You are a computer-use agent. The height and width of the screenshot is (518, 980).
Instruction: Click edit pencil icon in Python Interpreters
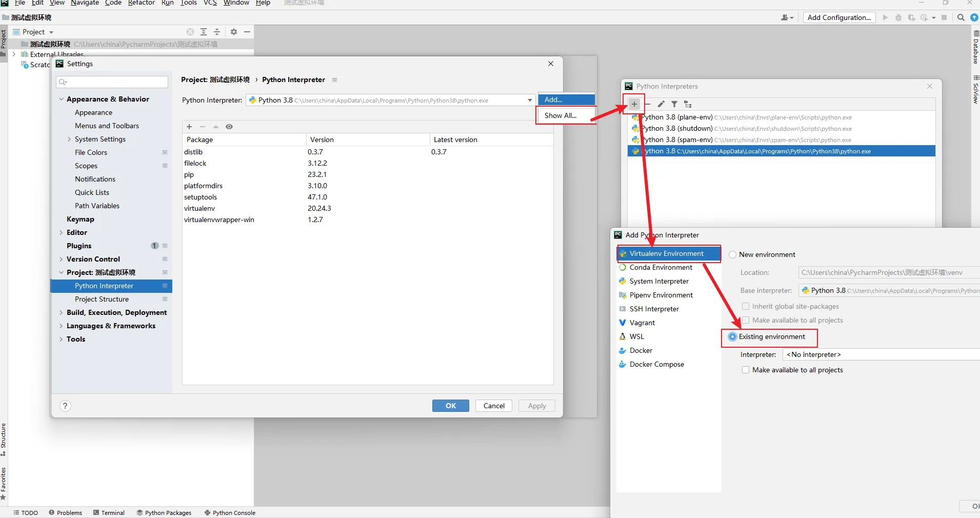[661, 104]
